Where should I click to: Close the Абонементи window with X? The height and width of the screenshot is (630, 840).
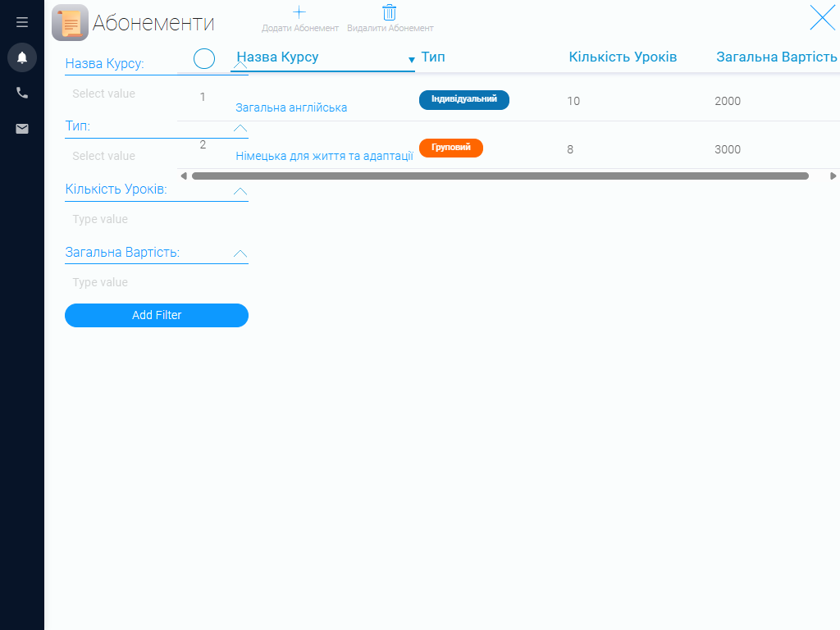click(822, 18)
